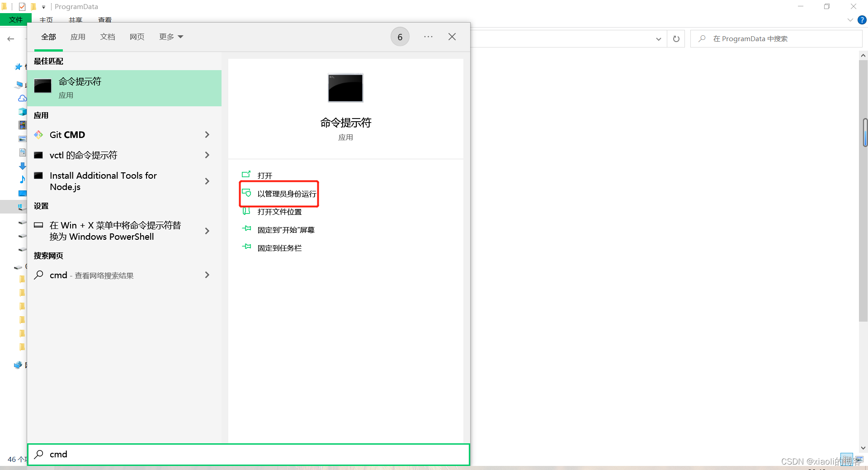The width and height of the screenshot is (868, 470).
Task: Open the 主页 ribbon tab in File Explorer
Action: (x=46, y=20)
